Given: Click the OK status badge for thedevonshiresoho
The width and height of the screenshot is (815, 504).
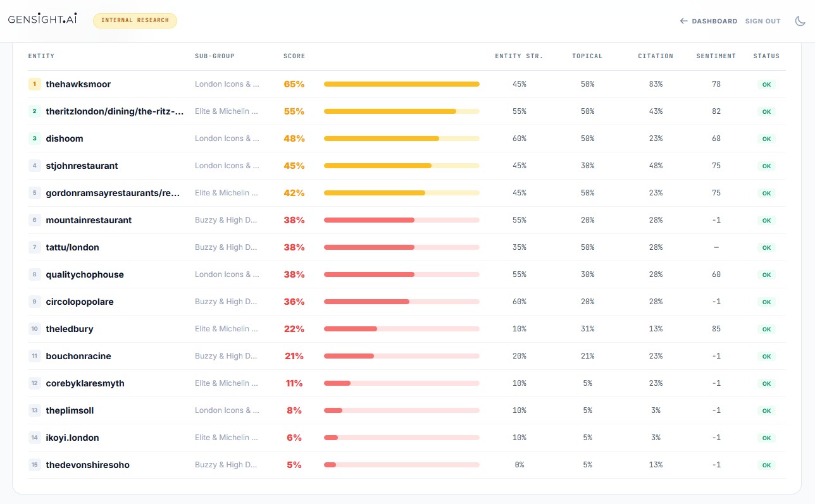Looking at the screenshot, I should (x=766, y=465).
